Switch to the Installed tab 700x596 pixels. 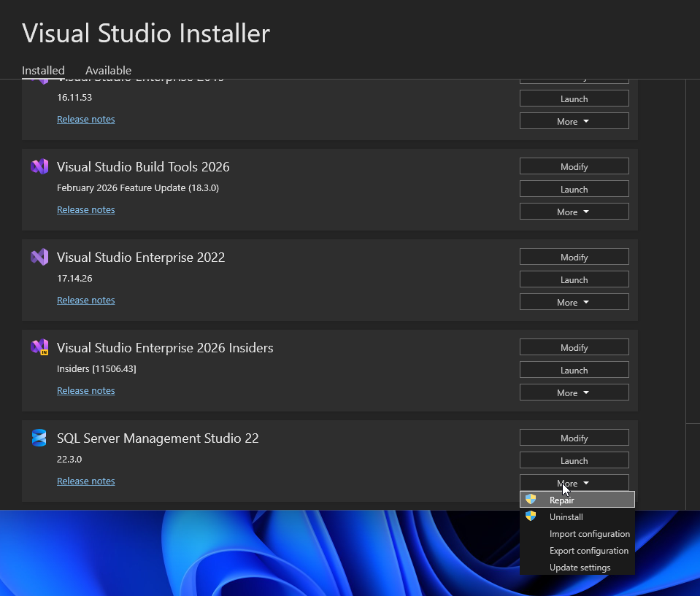43,71
